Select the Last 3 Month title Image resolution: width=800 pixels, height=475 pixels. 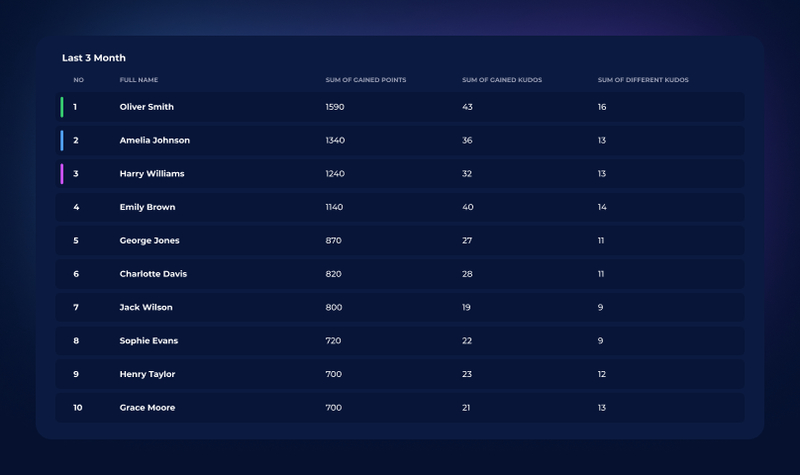point(93,58)
